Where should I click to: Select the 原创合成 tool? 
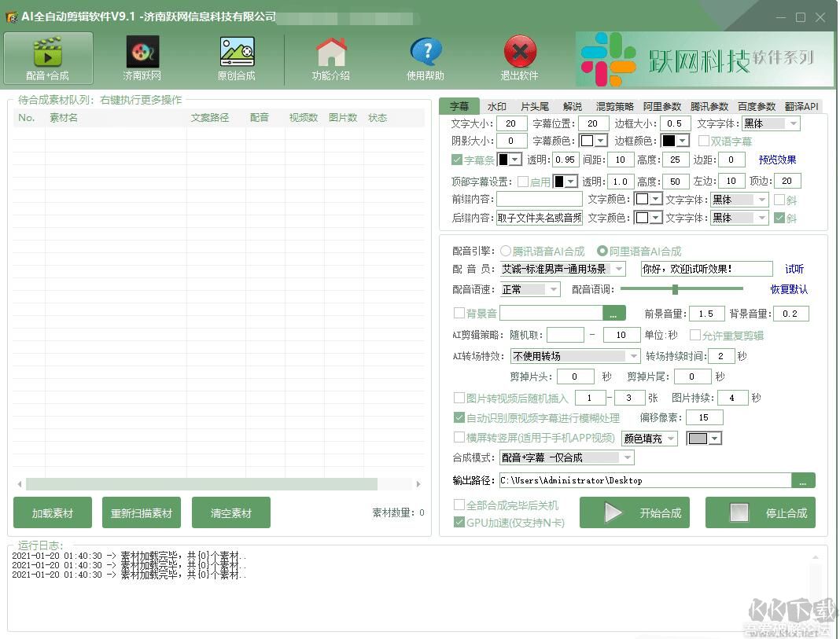tap(237, 57)
